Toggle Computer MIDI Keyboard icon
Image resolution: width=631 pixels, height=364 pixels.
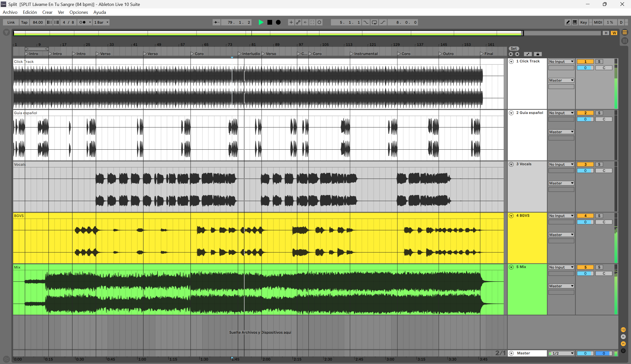[575, 22]
